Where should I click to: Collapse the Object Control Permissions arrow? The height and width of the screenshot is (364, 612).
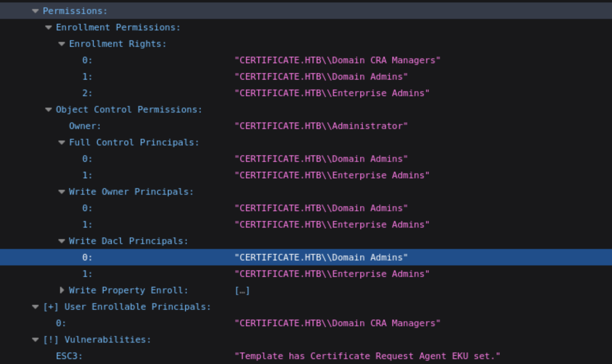pos(49,110)
